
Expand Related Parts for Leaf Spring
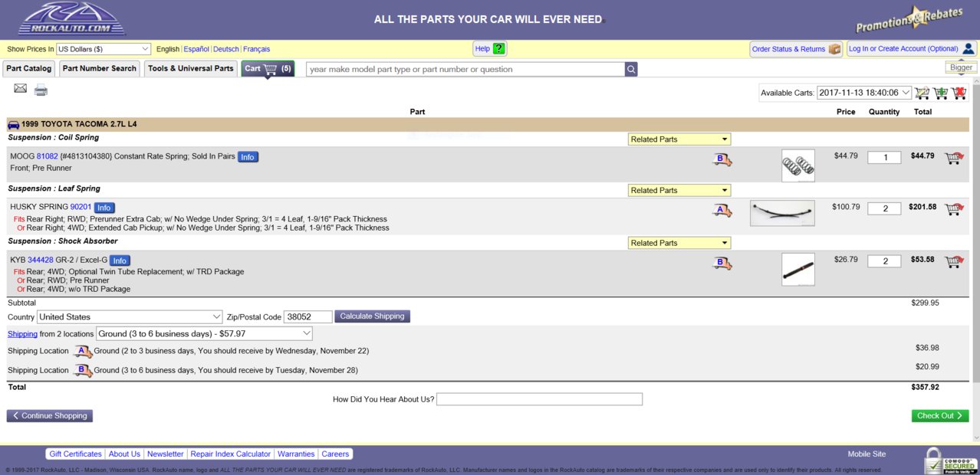[x=679, y=190]
